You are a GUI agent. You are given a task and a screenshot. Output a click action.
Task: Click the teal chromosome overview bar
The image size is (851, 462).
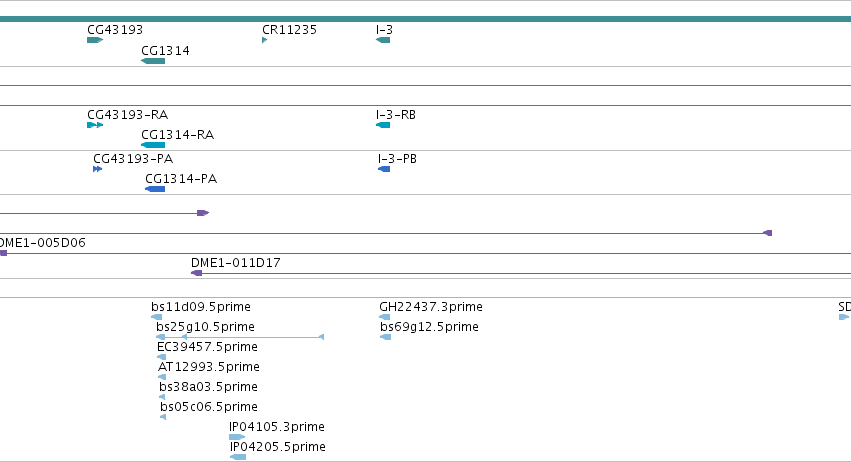point(426,19)
